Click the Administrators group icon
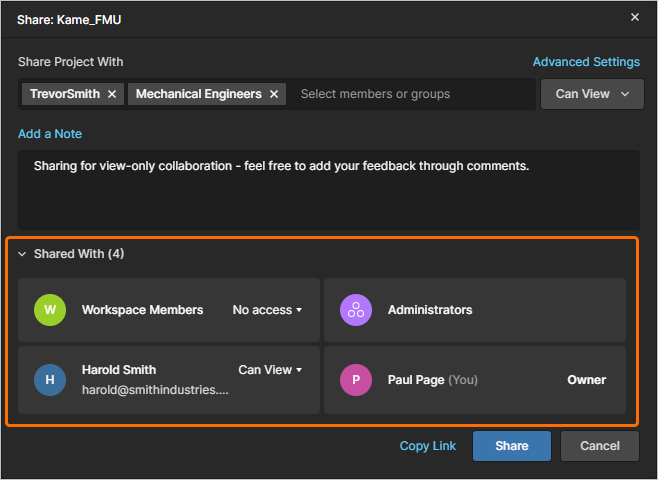 [355, 310]
